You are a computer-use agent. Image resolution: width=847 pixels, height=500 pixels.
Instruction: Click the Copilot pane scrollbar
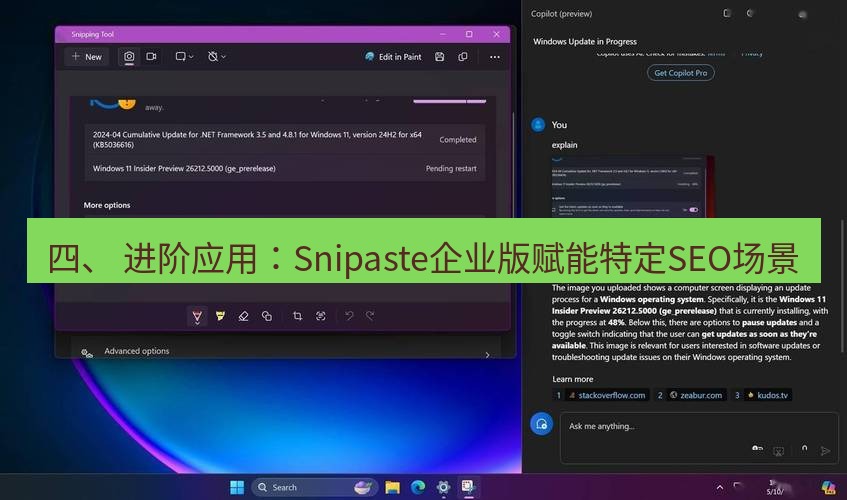(842, 286)
